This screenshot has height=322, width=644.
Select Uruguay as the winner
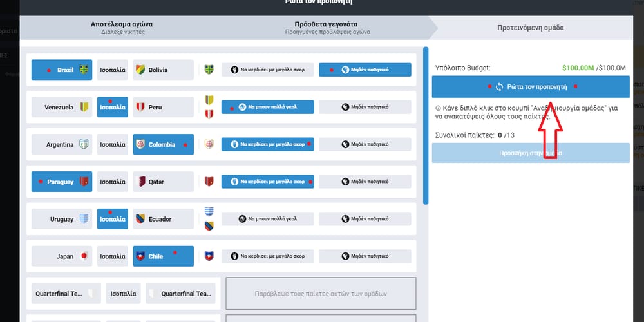(62, 219)
